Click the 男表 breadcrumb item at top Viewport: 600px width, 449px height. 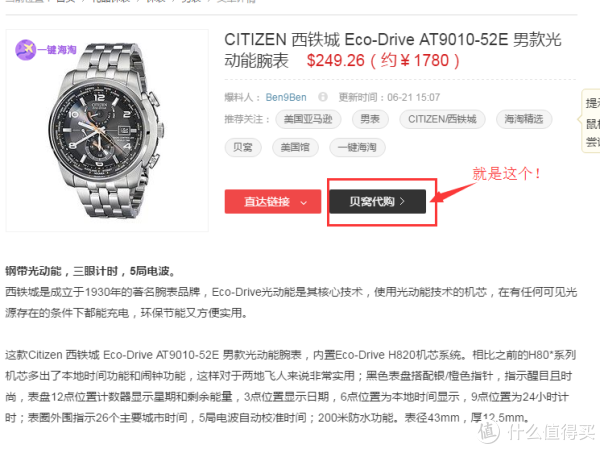pyautogui.click(x=191, y=1)
